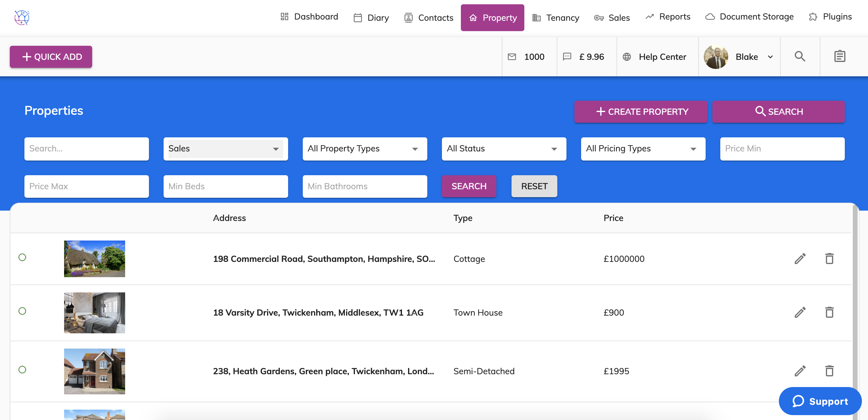868x420 pixels.
Task: Click the magnifier search icon in header
Action: pos(800,56)
